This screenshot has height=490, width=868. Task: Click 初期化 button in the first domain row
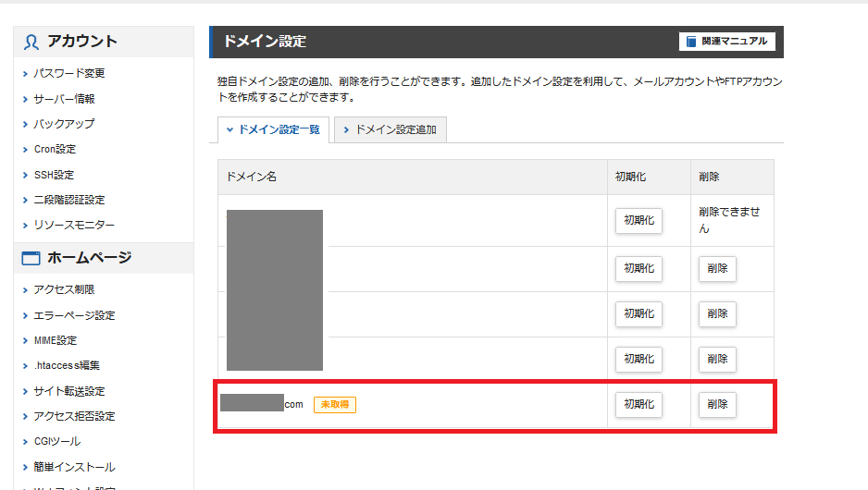[x=639, y=221]
